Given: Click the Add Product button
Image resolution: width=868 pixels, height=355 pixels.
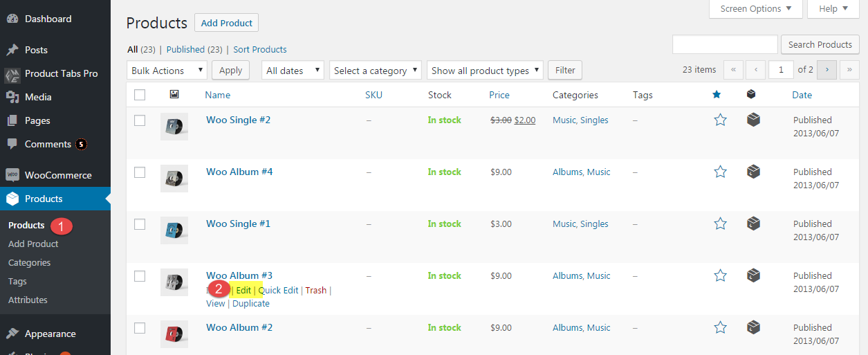Looking at the screenshot, I should [226, 23].
